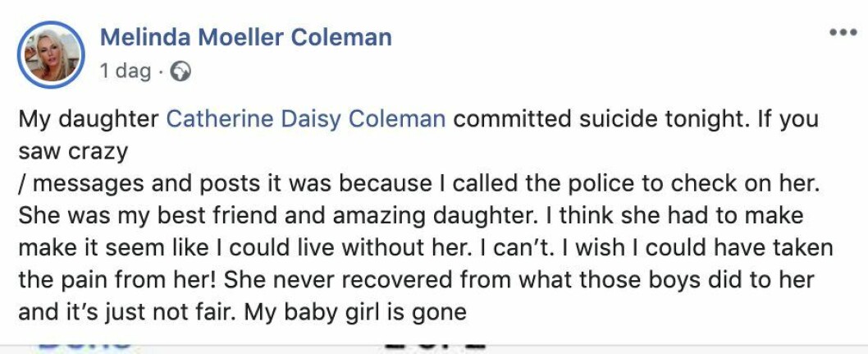Viewport: 868px width, 354px height.
Task: Click the line starting 'the pain from her!'
Action: [x=416, y=280]
